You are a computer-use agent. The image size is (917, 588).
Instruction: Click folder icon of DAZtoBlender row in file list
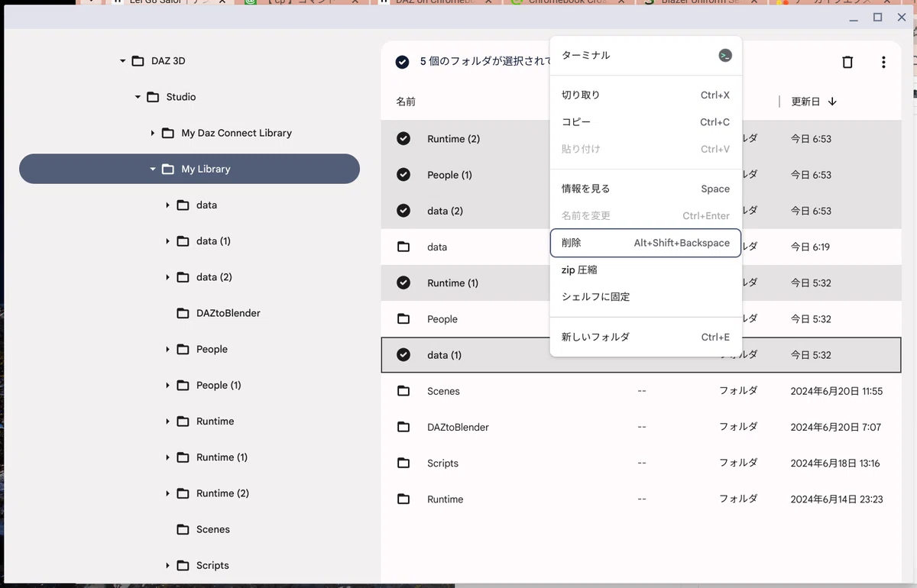[403, 427]
